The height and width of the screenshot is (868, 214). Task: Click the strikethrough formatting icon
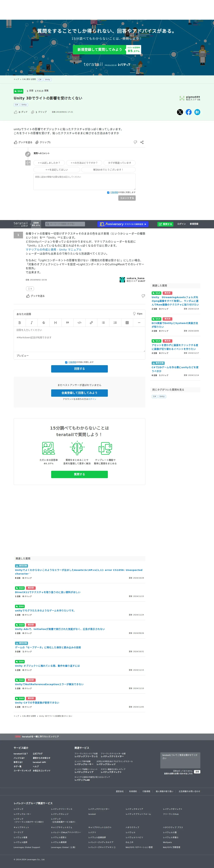(x=43, y=322)
